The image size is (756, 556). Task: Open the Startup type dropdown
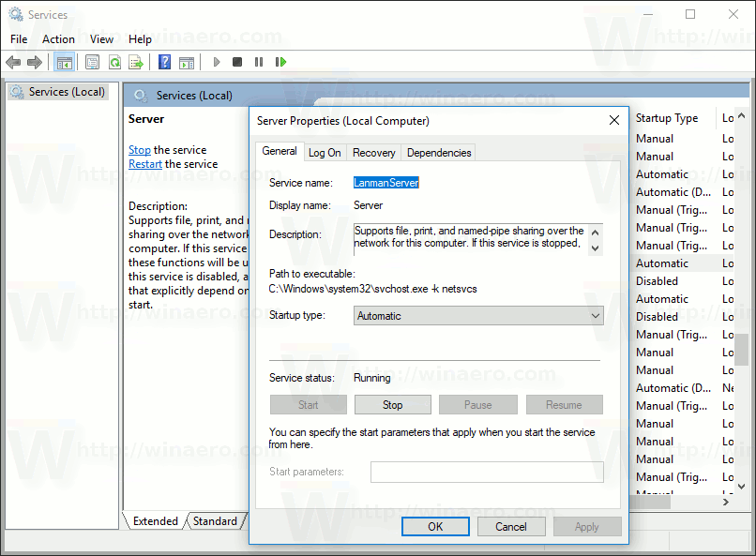click(x=596, y=316)
